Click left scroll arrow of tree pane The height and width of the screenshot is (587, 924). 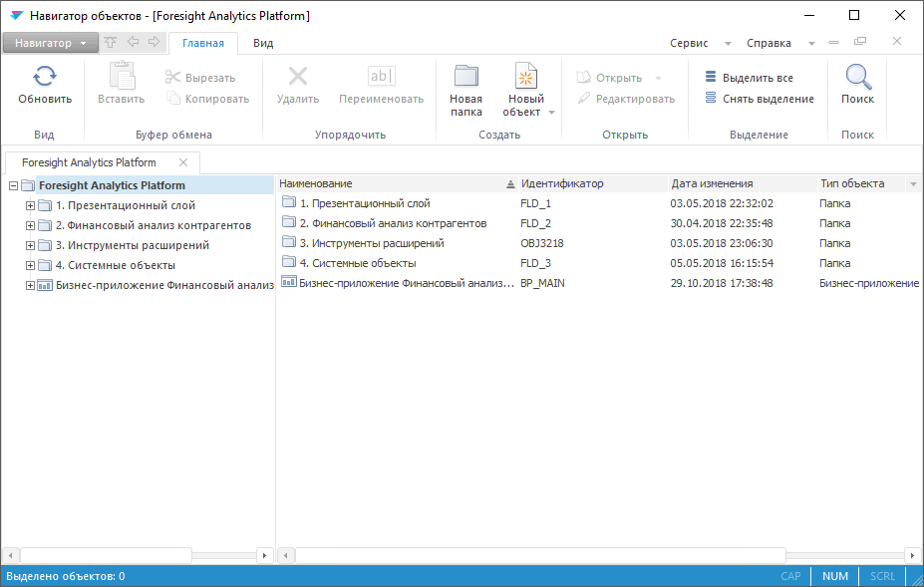pyautogui.click(x=11, y=555)
